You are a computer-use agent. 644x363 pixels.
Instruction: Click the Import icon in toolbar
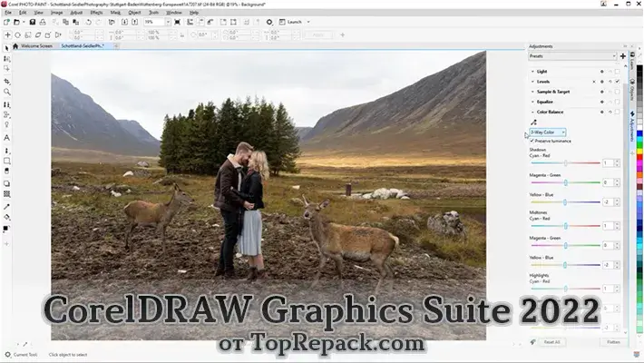point(124,22)
